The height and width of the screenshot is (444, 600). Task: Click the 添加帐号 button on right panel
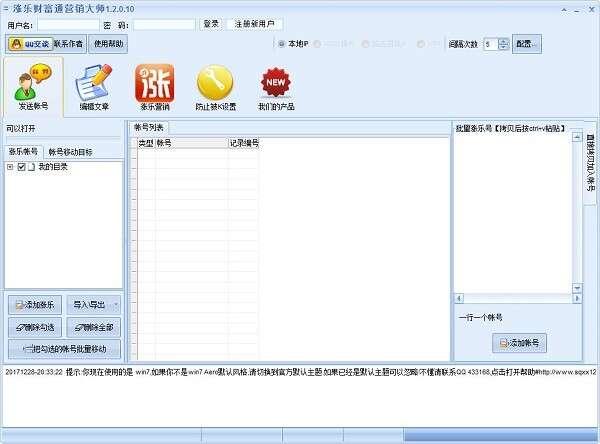coord(520,343)
